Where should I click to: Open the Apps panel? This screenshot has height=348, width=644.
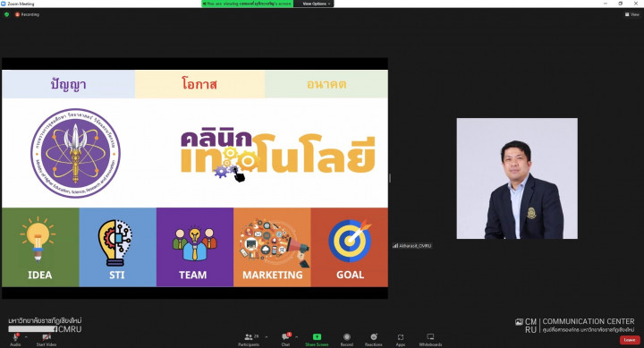click(401, 337)
